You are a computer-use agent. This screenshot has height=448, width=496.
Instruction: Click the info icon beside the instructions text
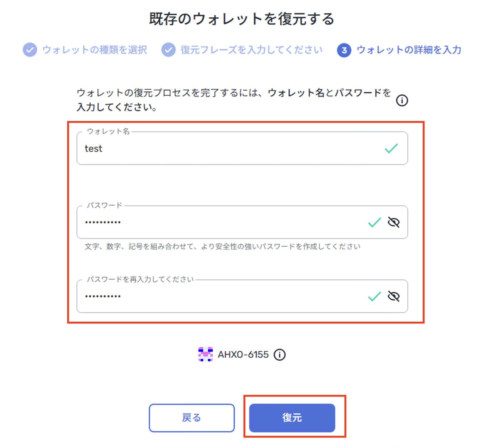click(402, 100)
